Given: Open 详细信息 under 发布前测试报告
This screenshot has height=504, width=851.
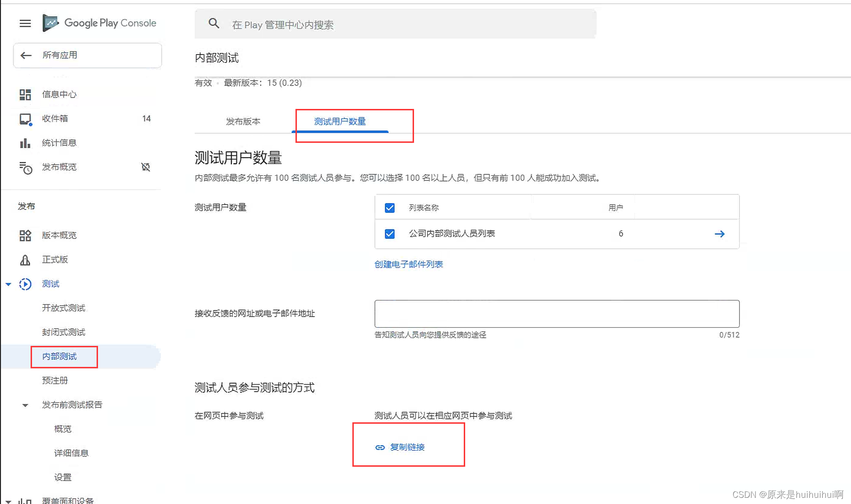Looking at the screenshot, I should tap(71, 453).
